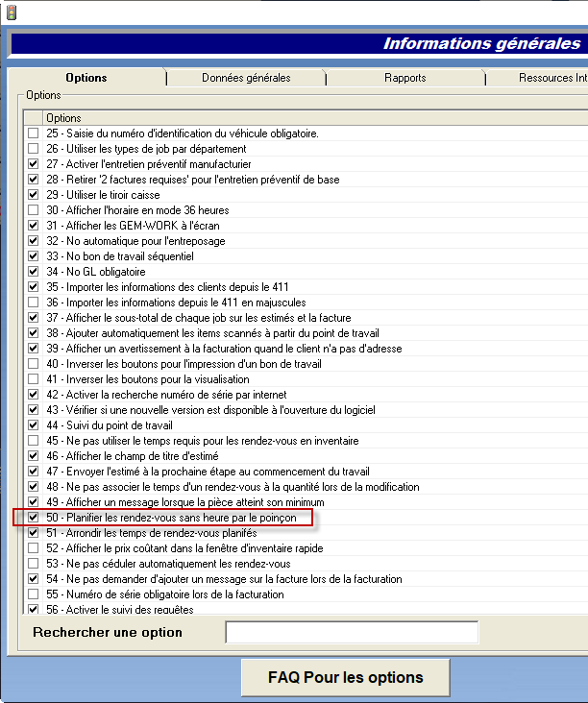This screenshot has width=588, height=703.
Task: Toggle option 48 temps d'un rendez-vous quantité
Action: click(x=34, y=487)
